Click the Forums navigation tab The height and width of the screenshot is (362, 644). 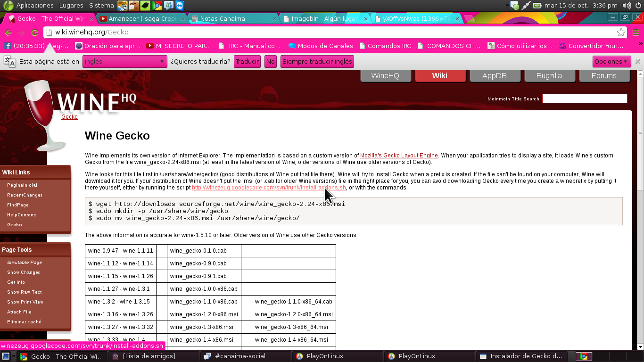pos(604,76)
